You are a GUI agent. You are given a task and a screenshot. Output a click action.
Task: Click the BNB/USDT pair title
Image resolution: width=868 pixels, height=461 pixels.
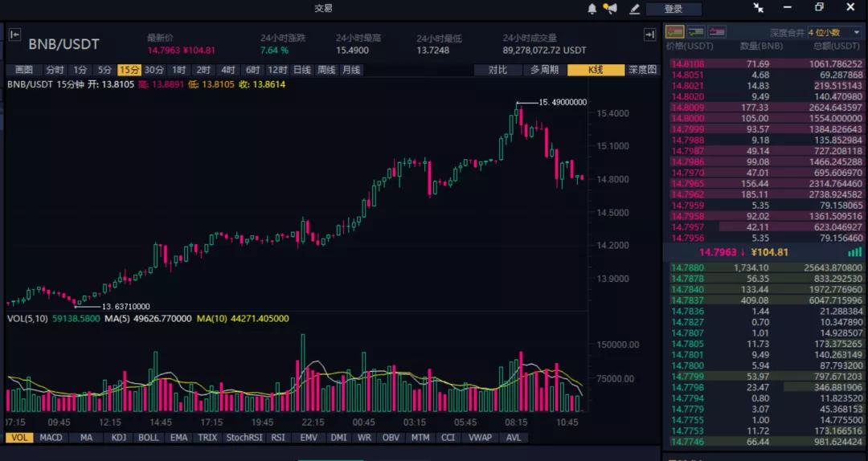(63, 44)
